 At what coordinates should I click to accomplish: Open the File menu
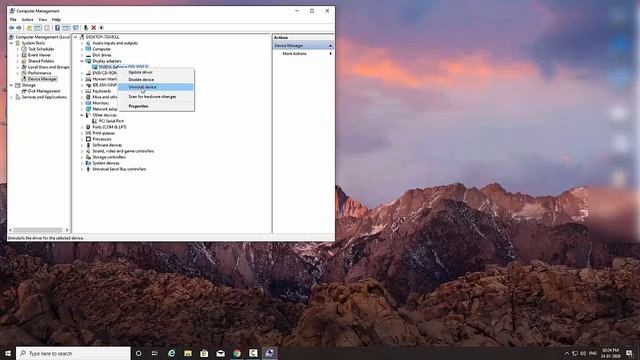tap(13, 20)
